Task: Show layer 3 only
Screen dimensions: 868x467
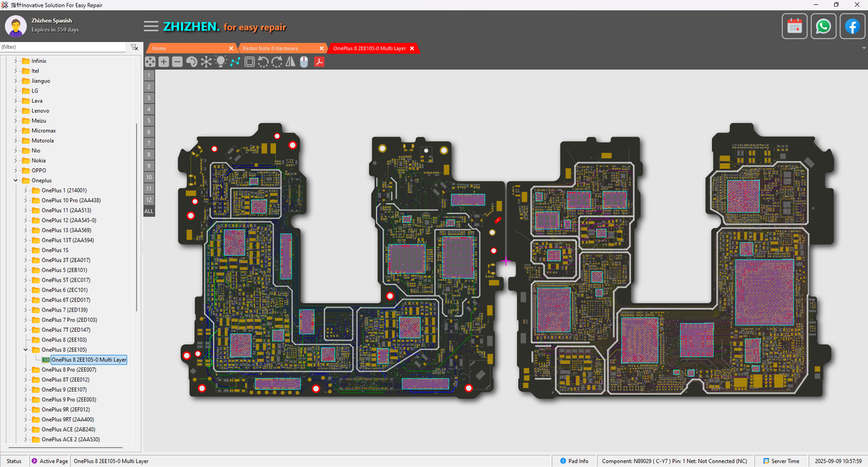Action: click(x=149, y=98)
